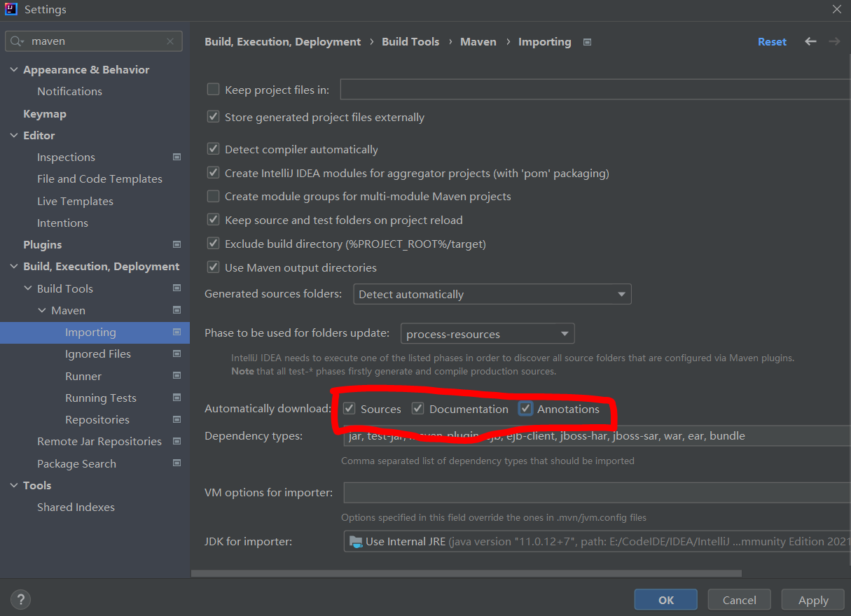
Task: Click project icon next to Runner
Action: [x=177, y=377]
